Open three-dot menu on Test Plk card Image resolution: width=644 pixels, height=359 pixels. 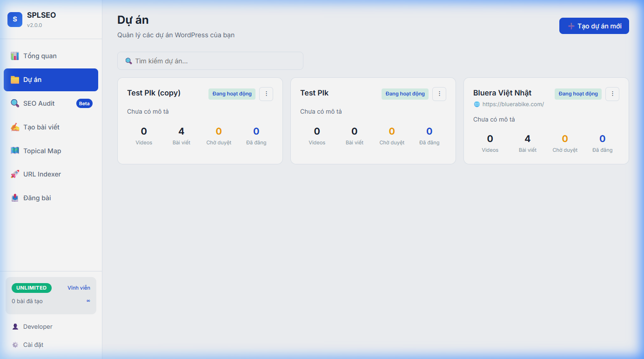(x=439, y=94)
